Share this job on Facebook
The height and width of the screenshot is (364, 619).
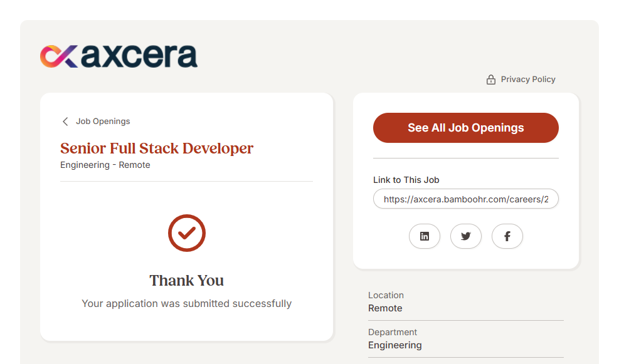click(507, 236)
